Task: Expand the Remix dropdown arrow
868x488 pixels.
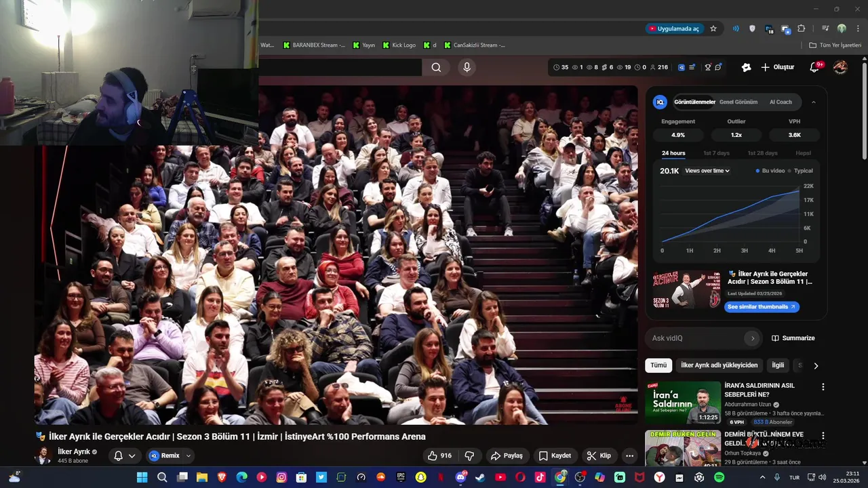Action: [189, 455]
